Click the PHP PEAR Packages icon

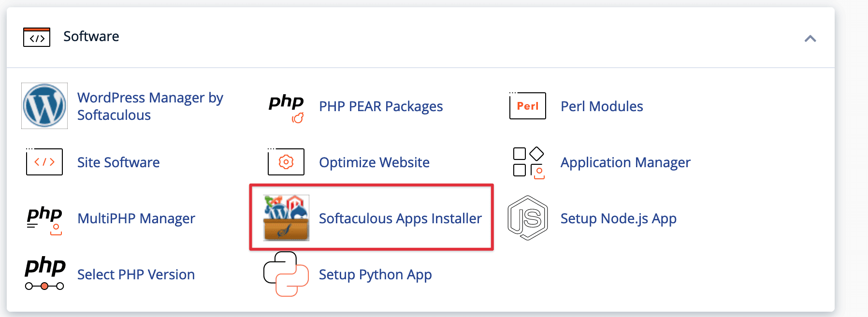[x=286, y=107]
